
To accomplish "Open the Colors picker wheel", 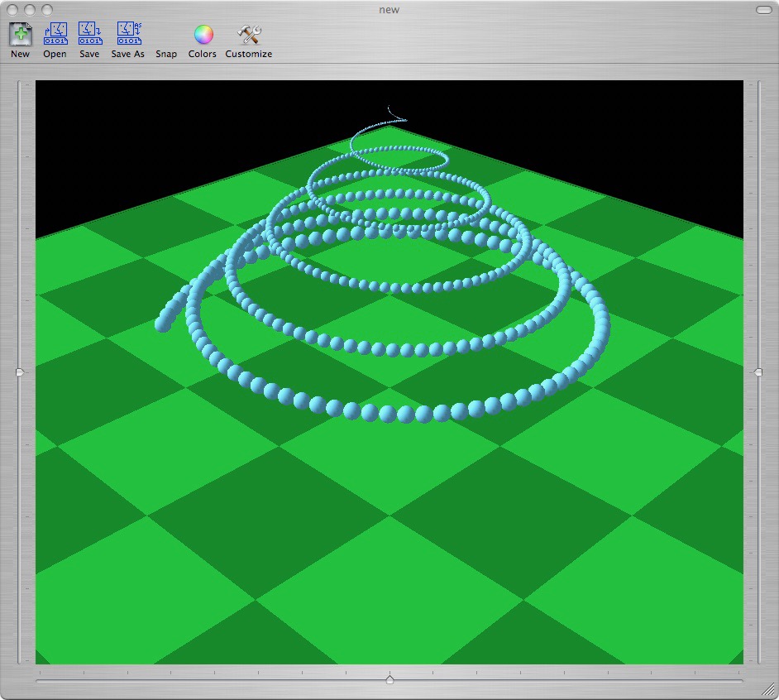I will tap(203, 34).
